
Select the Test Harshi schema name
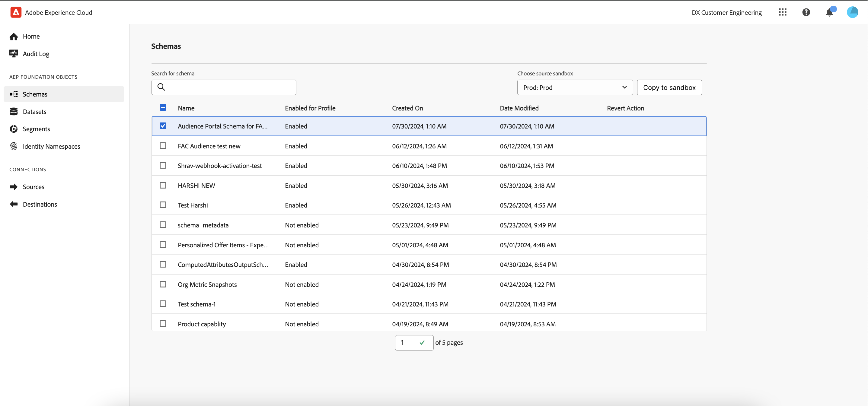click(193, 205)
